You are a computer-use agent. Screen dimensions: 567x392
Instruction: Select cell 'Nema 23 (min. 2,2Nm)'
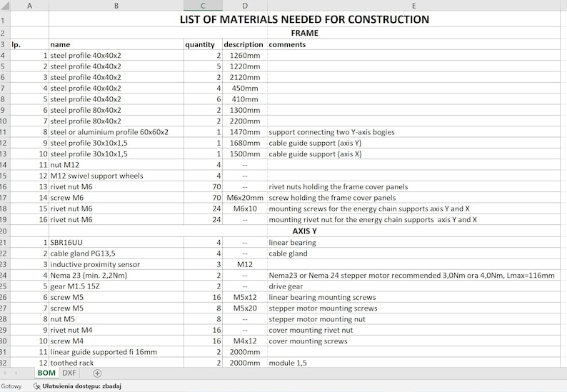tap(116, 275)
